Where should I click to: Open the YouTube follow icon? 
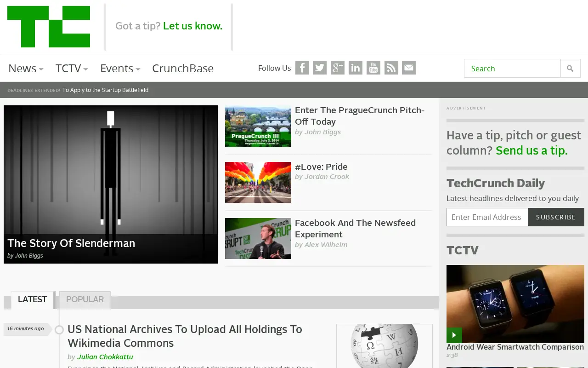click(373, 68)
